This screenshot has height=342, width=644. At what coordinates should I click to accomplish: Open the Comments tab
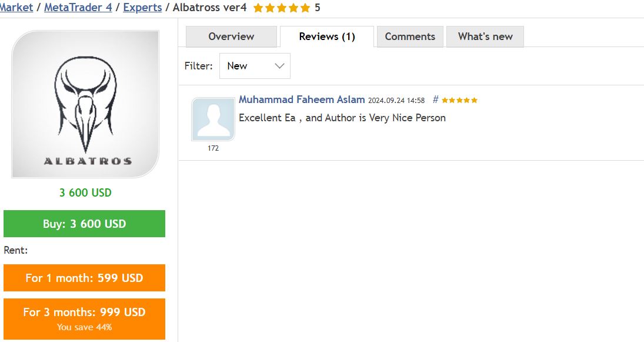pyautogui.click(x=410, y=36)
